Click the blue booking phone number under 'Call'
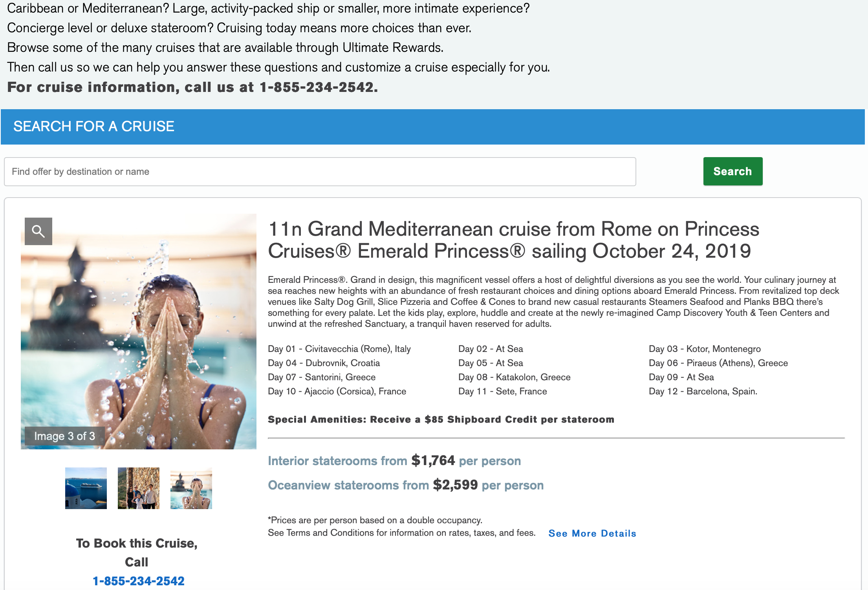 coord(139,581)
